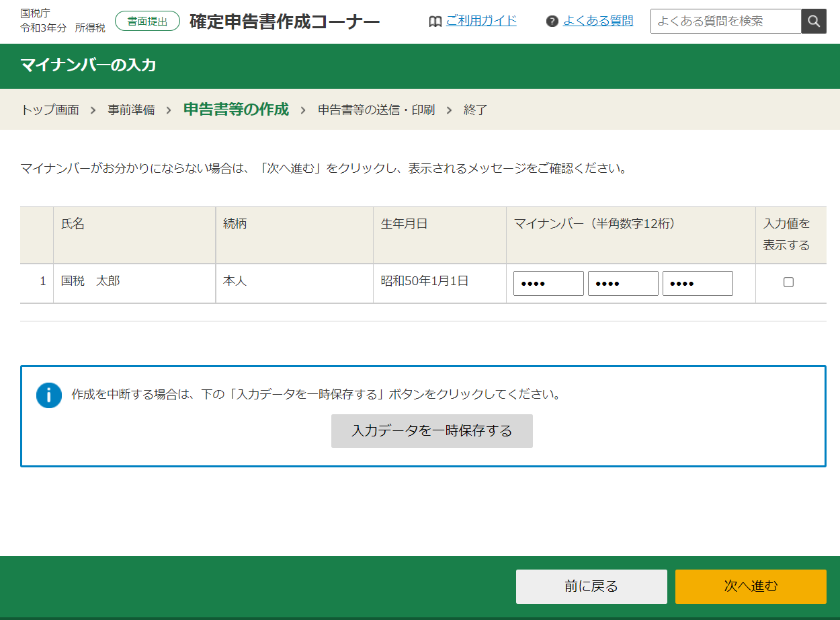Enable the 入力値を表示する checkbox
The height and width of the screenshot is (620, 840).
(789, 282)
